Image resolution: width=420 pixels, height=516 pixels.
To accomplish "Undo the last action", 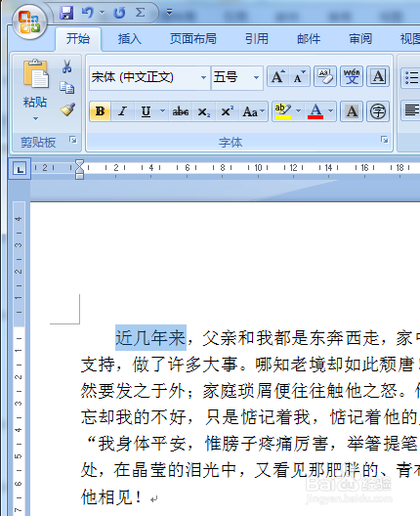I will (x=87, y=13).
